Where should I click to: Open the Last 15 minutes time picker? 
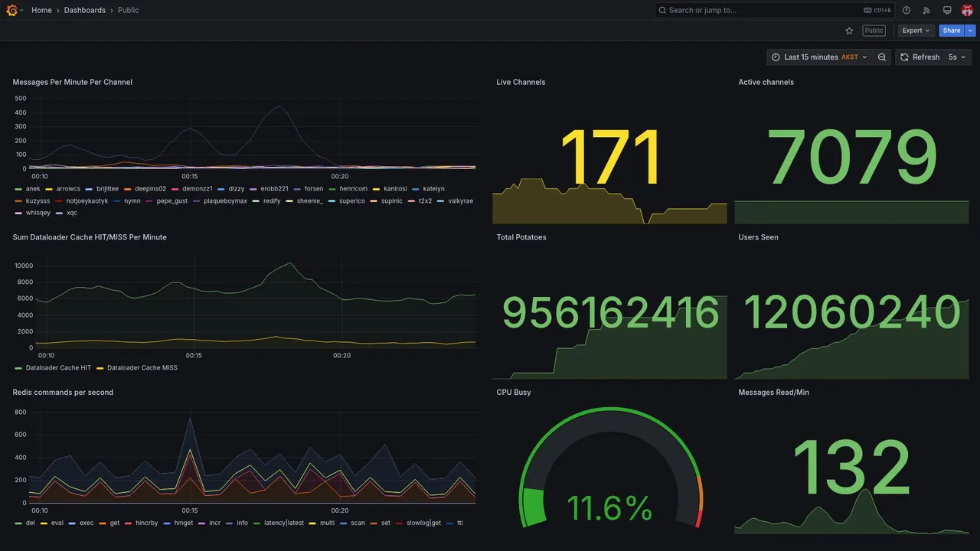coord(819,57)
